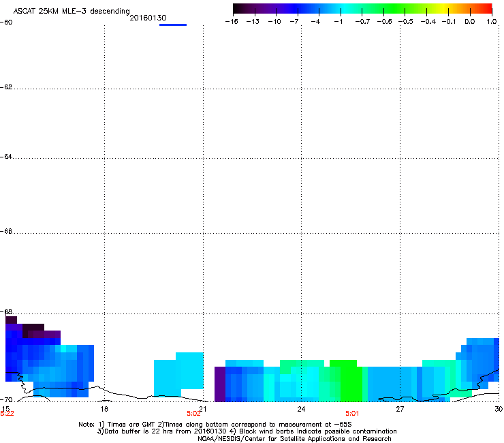Click the '27' longitude axis label
Viewport: 504px width, 443px height.
(400, 409)
